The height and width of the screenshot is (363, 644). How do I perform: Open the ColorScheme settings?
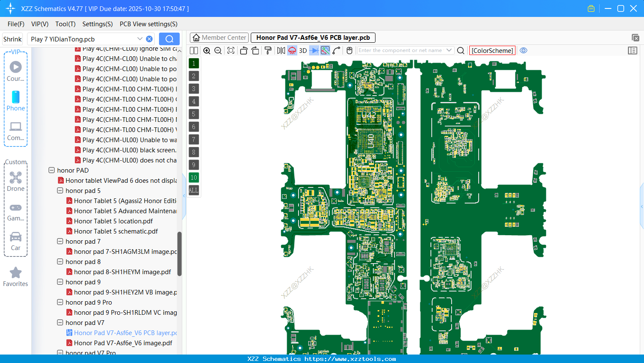click(x=492, y=50)
